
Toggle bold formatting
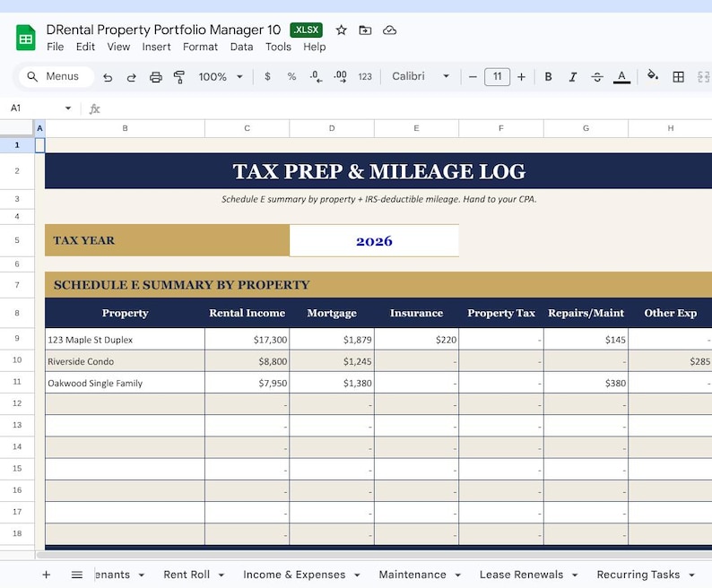[x=548, y=77]
